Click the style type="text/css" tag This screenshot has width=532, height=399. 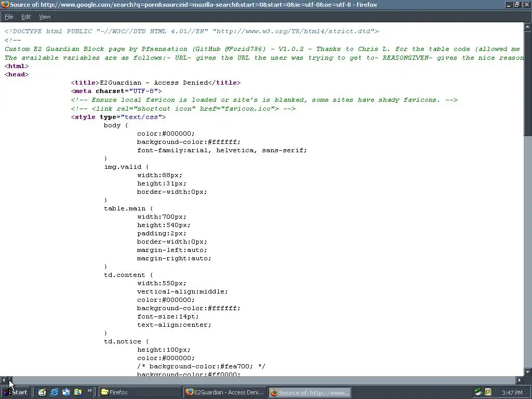point(118,117)
